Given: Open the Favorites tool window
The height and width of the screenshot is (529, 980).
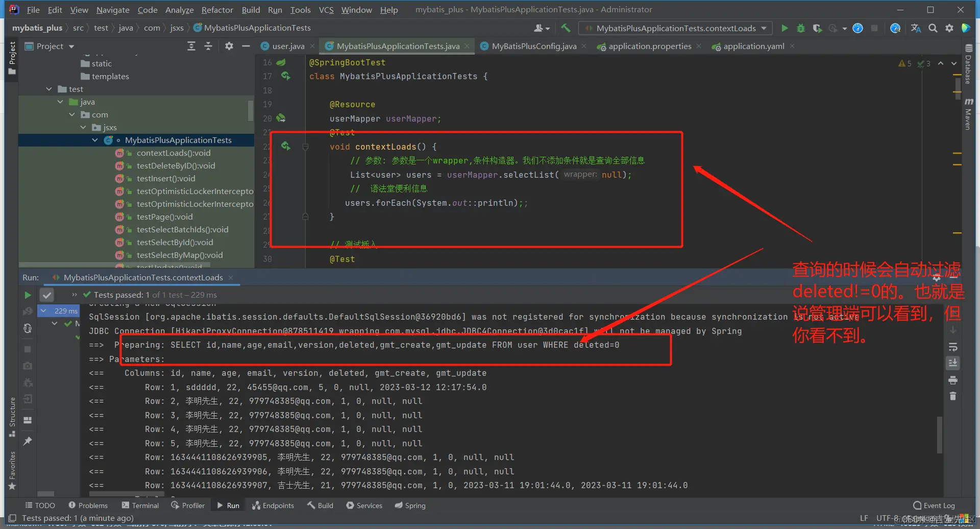Looking at the screenshot, I should click(12, 470).
